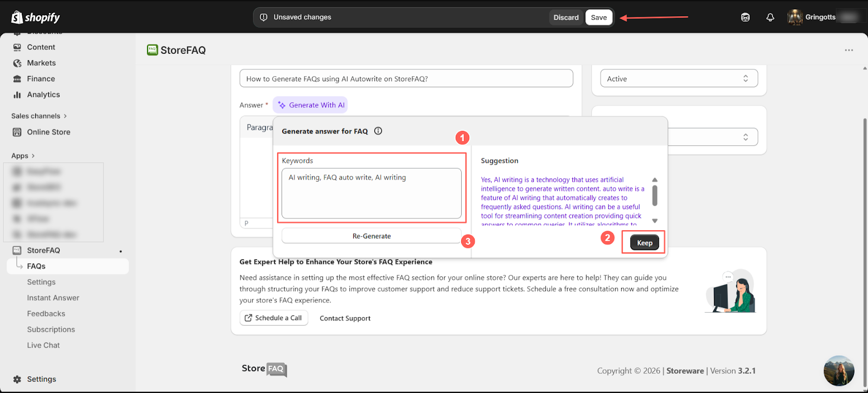868x393 pixels.
Task: Open Analytics in the sidebar
Action: pos(43,94)
